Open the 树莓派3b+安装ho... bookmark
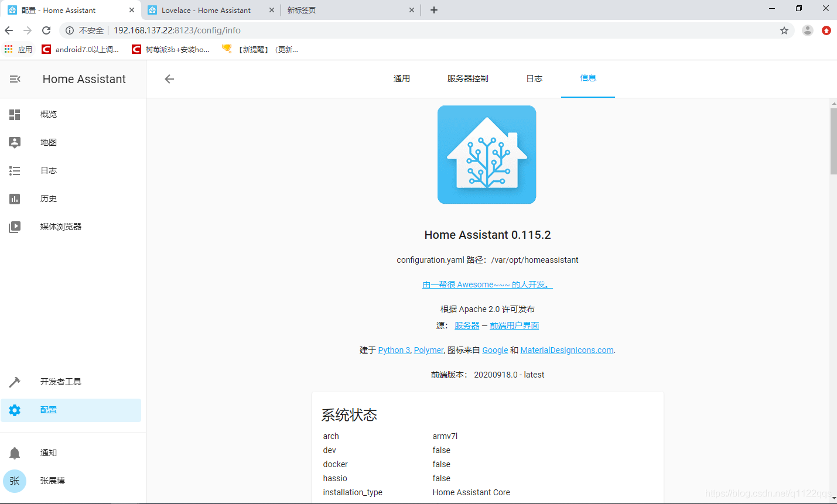The image size is (837, 504). pyautogui.click(x=171, y=49)
